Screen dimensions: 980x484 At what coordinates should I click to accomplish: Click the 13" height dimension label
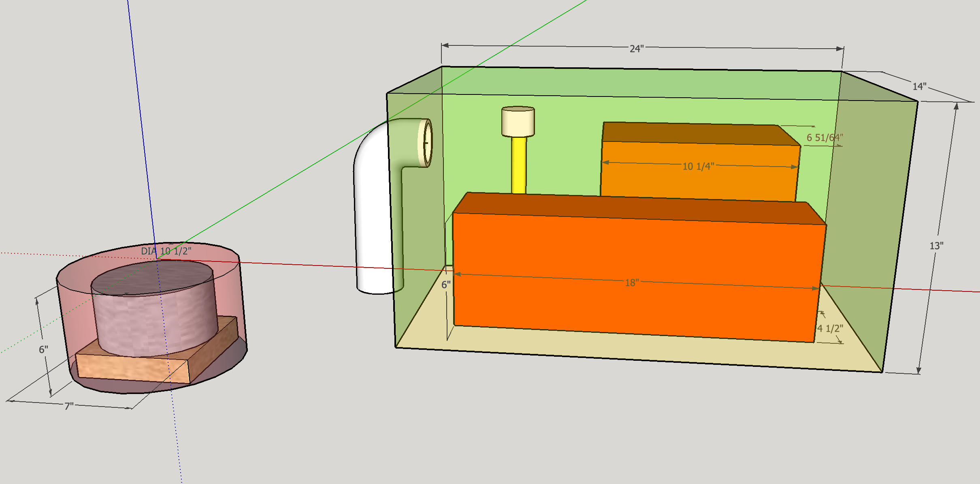tap(936, 246)
